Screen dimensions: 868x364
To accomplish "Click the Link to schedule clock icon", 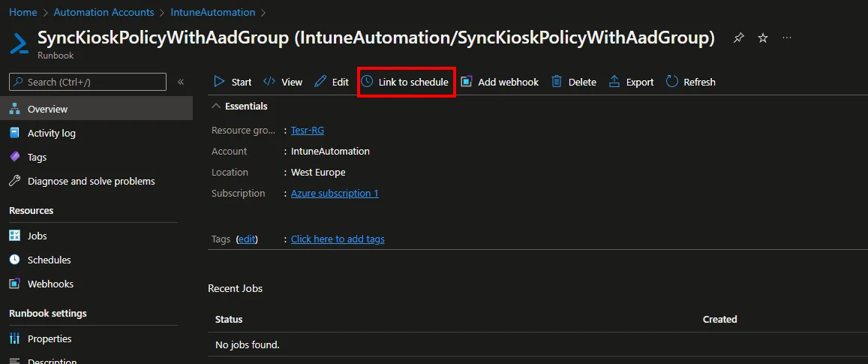I will click(367, 82).
